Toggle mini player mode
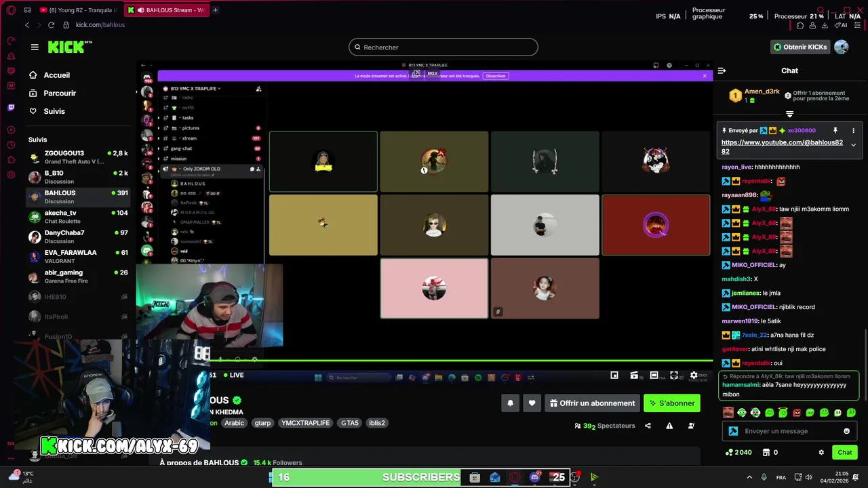 click(614, 375)
